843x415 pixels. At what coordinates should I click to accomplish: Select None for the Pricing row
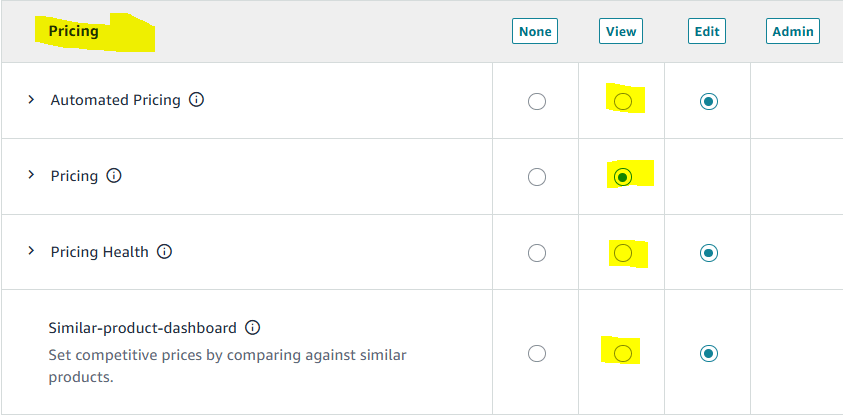point(537,177)
